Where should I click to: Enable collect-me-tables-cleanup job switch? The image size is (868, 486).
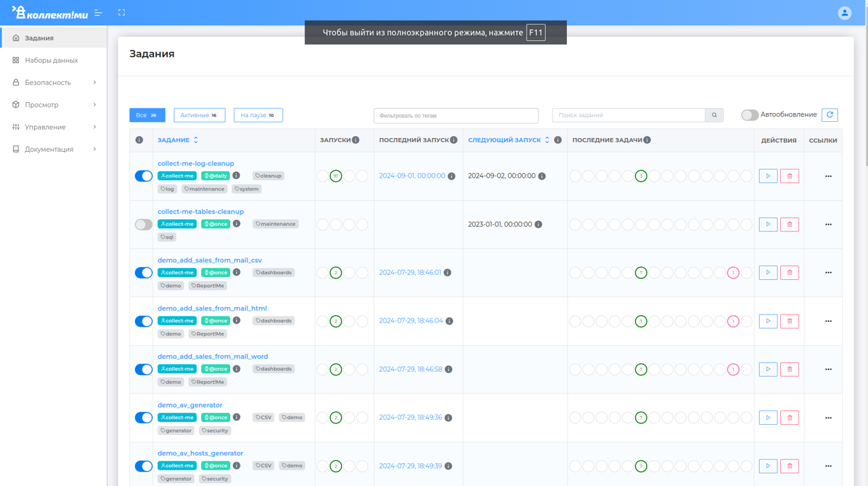point(144,225)
